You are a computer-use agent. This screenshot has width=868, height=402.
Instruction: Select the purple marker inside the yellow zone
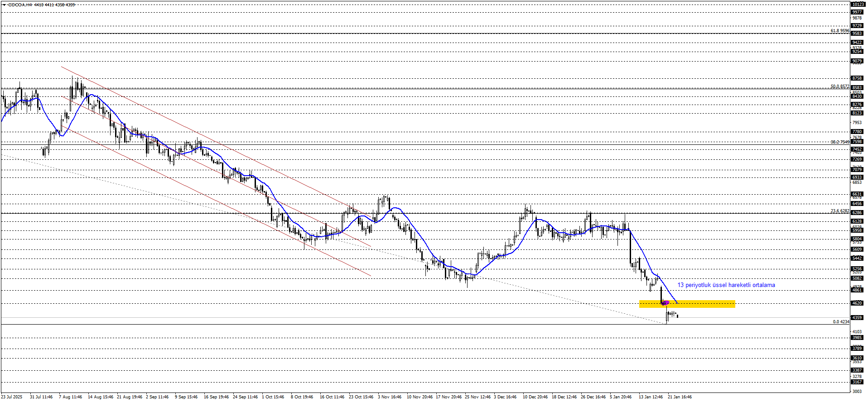pyautogui.click(x=665, y=302)
